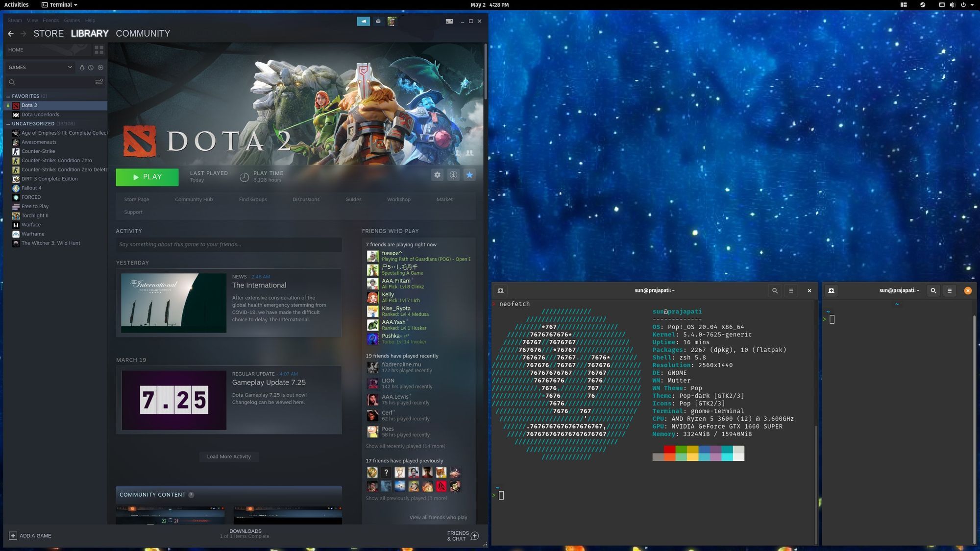Open the Friends & Chat plus icon
The image size is (980, 551).
coord(474,536)
